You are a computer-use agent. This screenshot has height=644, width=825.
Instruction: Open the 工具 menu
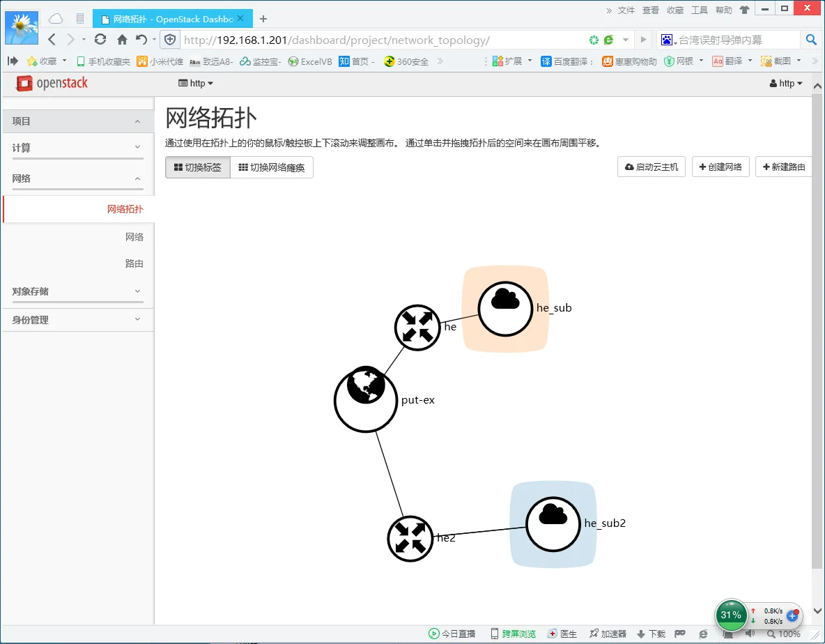coord(700,10)
